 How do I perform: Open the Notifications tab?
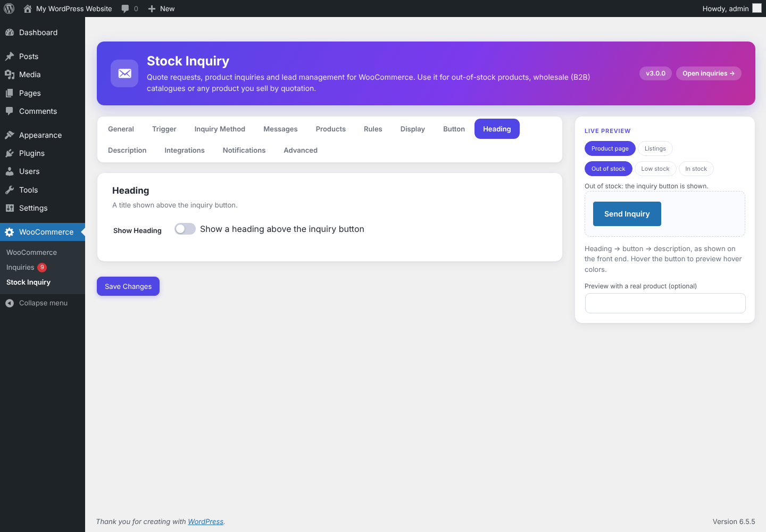tap(244, 150)
